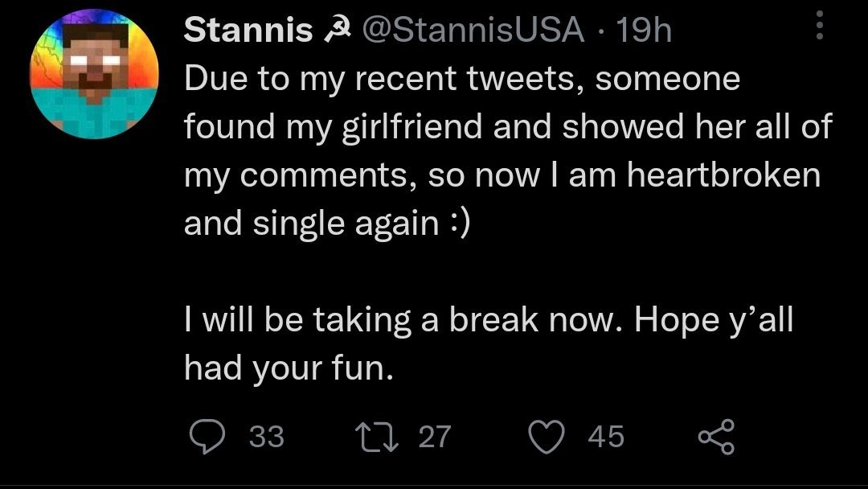The image size is (868, 489).
Task: View Stannis's pixelated profile picture
Action: pos(94,73)
